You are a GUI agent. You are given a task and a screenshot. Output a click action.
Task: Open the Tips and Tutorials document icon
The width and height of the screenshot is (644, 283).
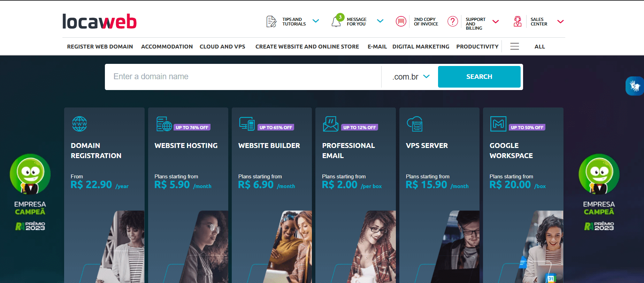pyautogui.click(x=271, y=22)
